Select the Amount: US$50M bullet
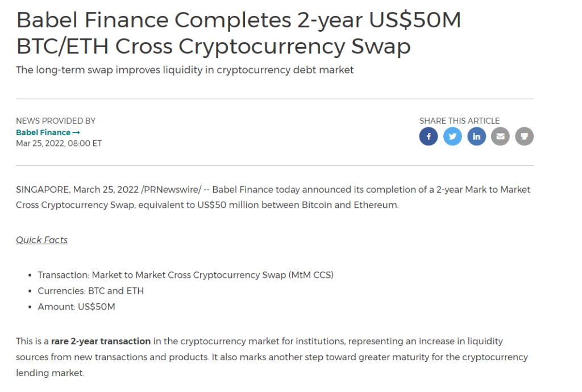This screenshot has height=392, width=582. pyautogui.click(x=77, y=307)
